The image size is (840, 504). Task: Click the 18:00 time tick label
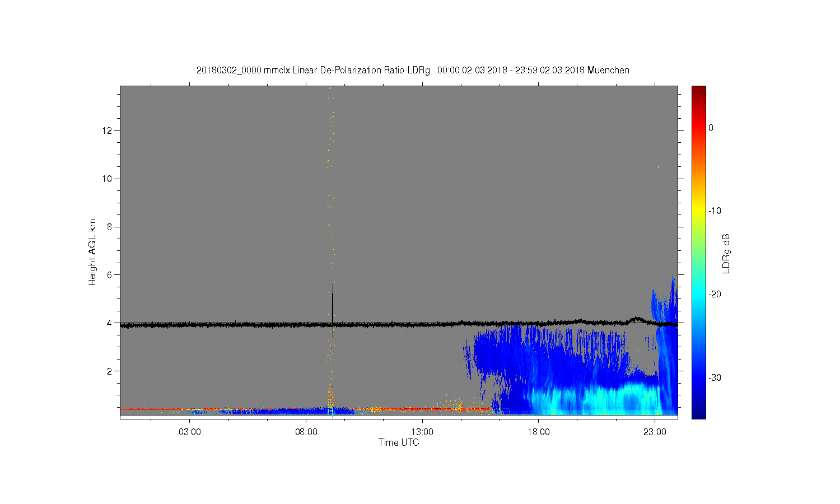coord(539,432)
